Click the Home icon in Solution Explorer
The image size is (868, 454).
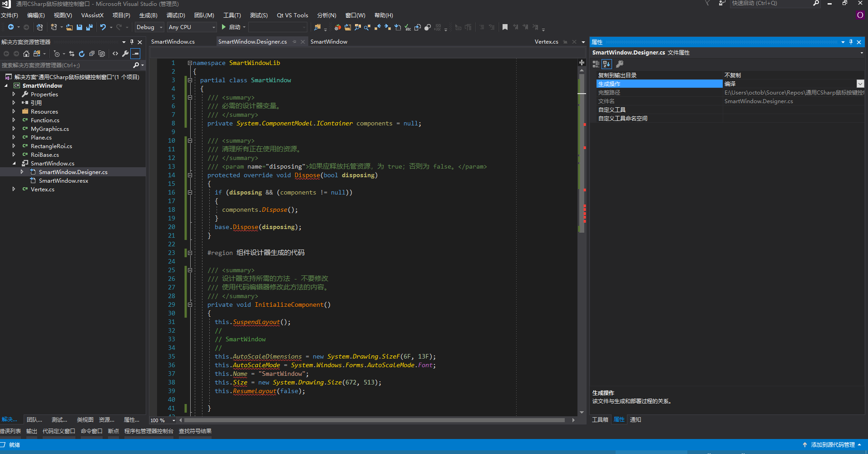click(x=26, y=54)
